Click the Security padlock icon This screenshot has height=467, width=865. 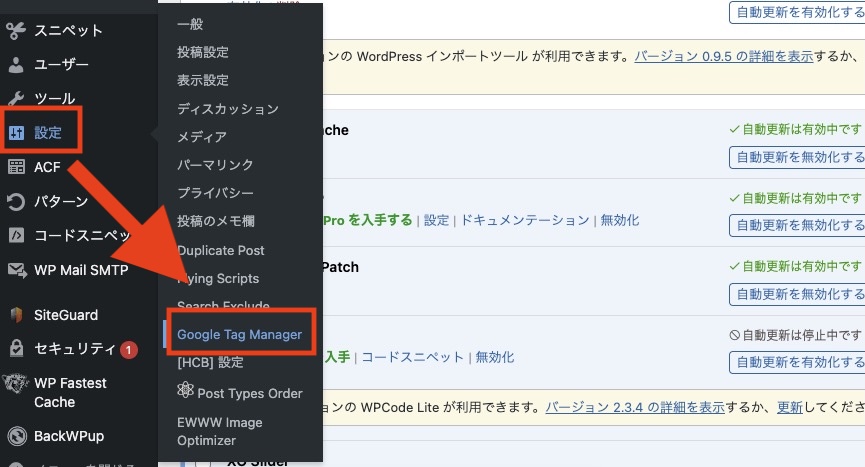16,349
